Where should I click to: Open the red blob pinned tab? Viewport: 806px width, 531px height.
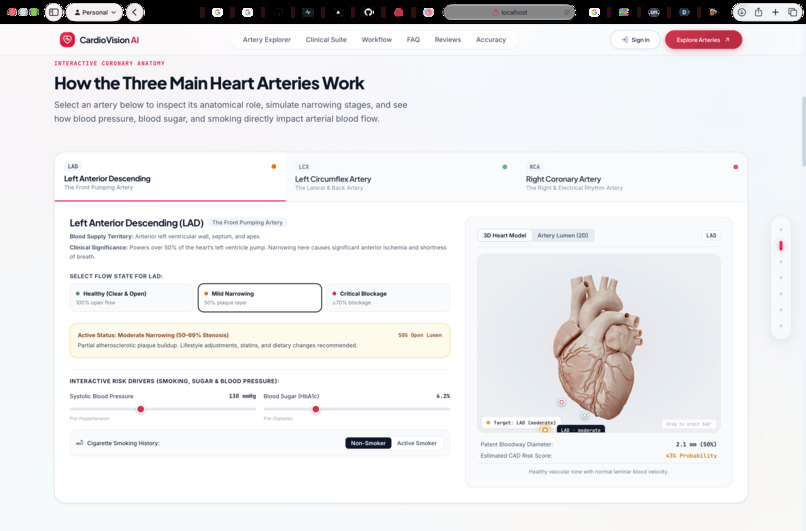398,12
